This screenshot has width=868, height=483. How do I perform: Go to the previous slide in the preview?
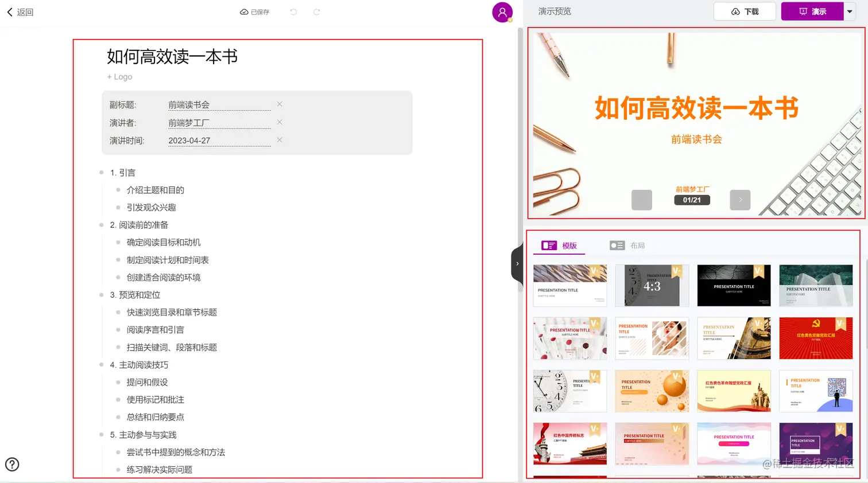pos(642,200)
